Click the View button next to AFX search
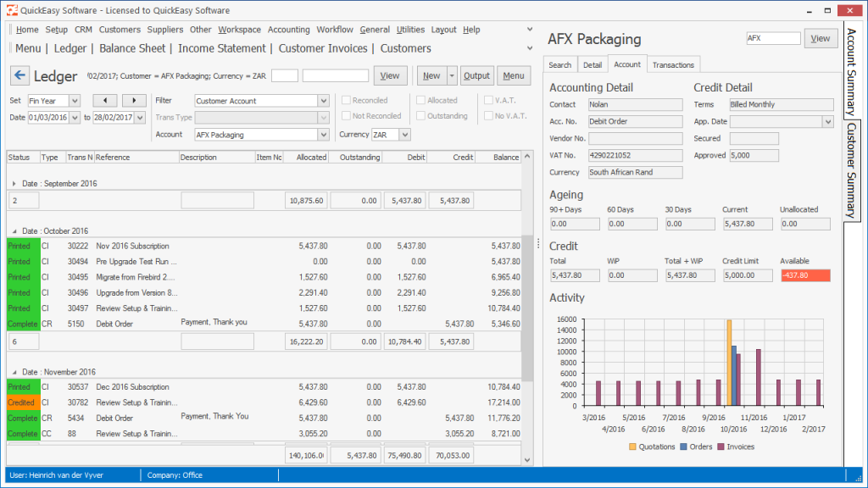 820,38
